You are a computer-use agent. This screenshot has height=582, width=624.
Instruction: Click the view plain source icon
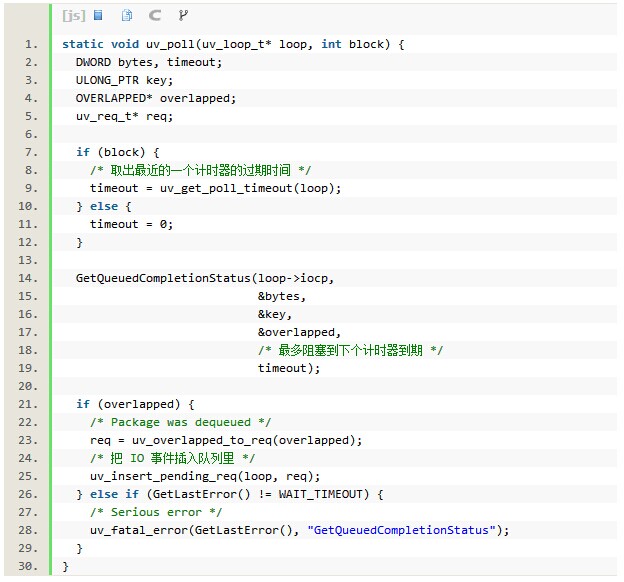(x=98, y=15)
